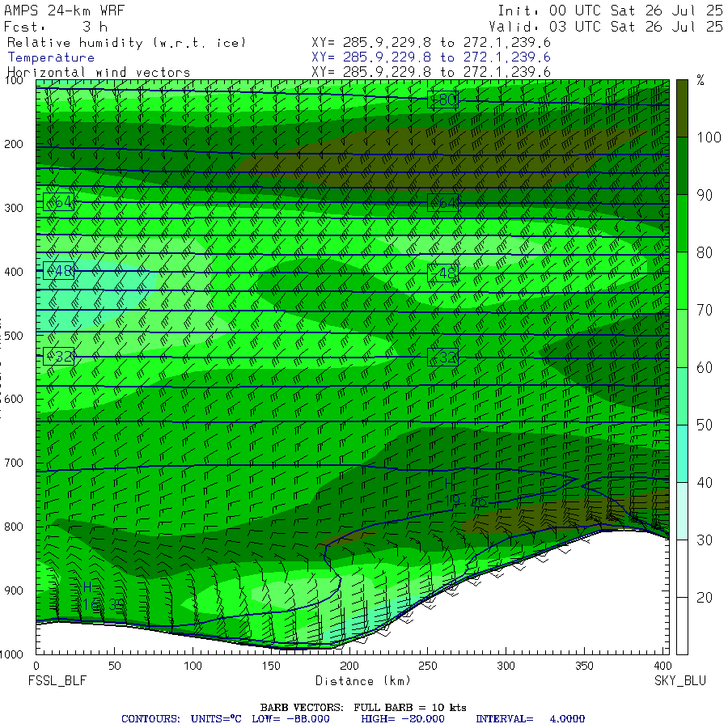Click the colorbar '60' tick label
The image size is (728, 728).
coord(705,368)
